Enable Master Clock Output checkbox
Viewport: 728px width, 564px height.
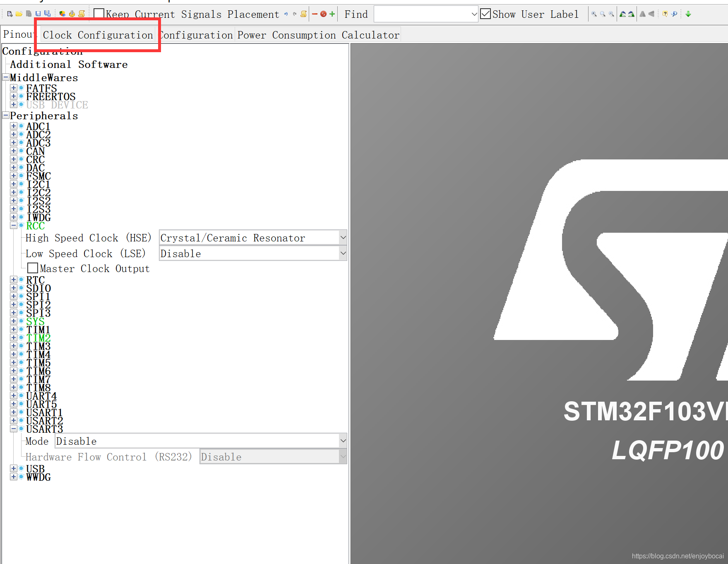click(33, 268)
